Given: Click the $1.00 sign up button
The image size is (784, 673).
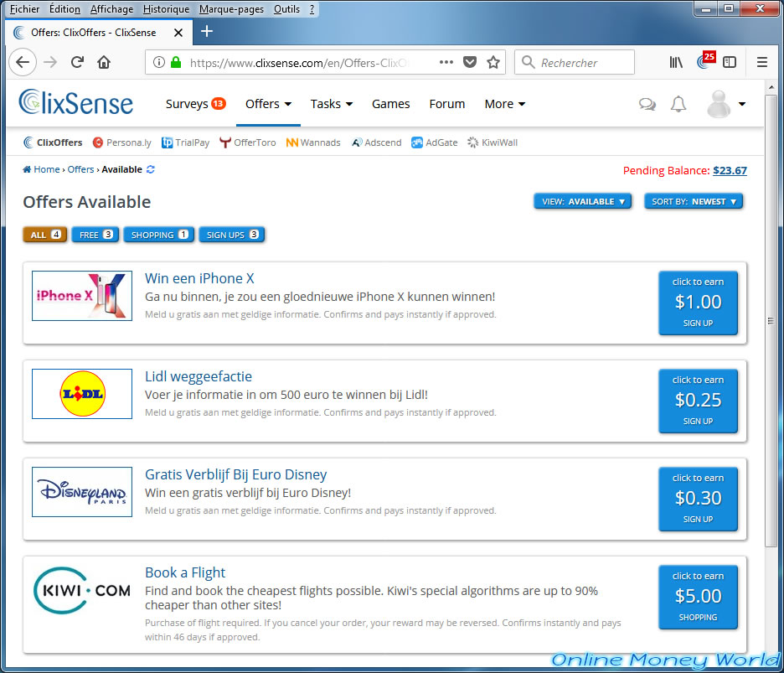Looking at the screenshot, I should 698,303.
